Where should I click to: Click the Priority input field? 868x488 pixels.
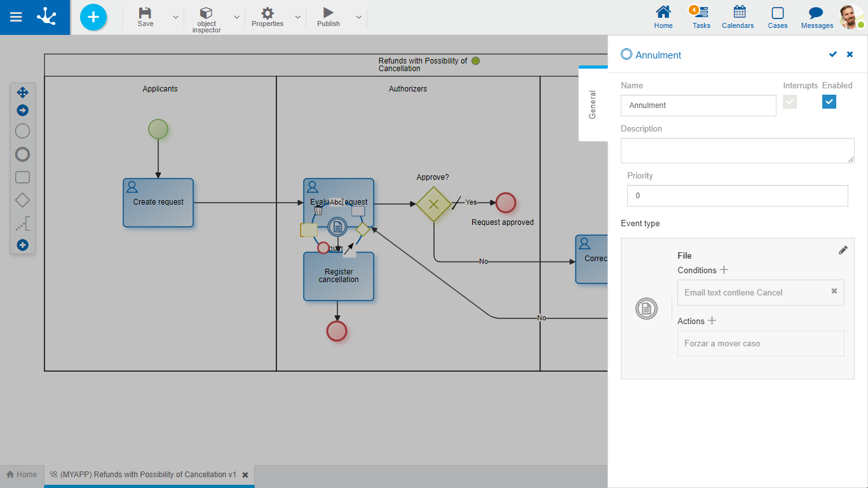pos(737,196)
